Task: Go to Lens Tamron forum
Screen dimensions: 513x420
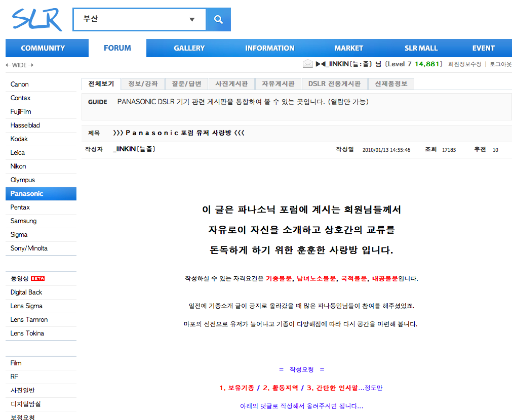Action: click(29, 320)
